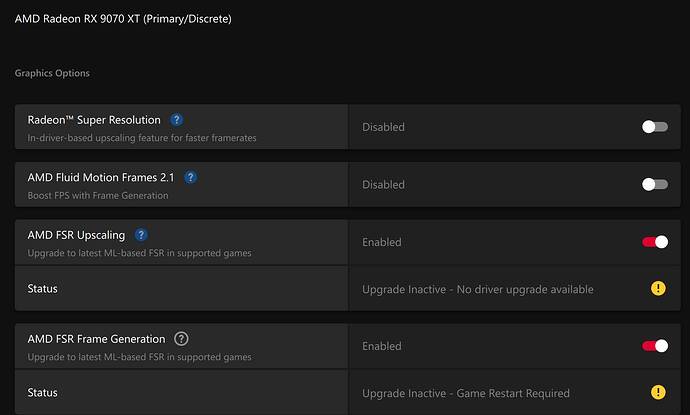Screen dimensions: 690x415
Task: Select AMD Radeon RX 9070 XT (Primary/Discrete) header
Action: pyautogui.click(x=123, y=19)
